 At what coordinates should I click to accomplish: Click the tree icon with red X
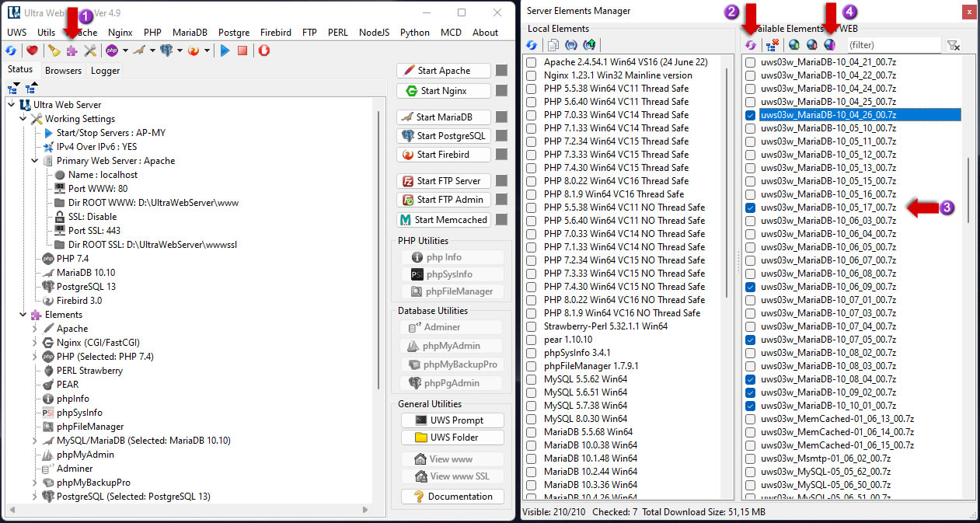(772, 45)
